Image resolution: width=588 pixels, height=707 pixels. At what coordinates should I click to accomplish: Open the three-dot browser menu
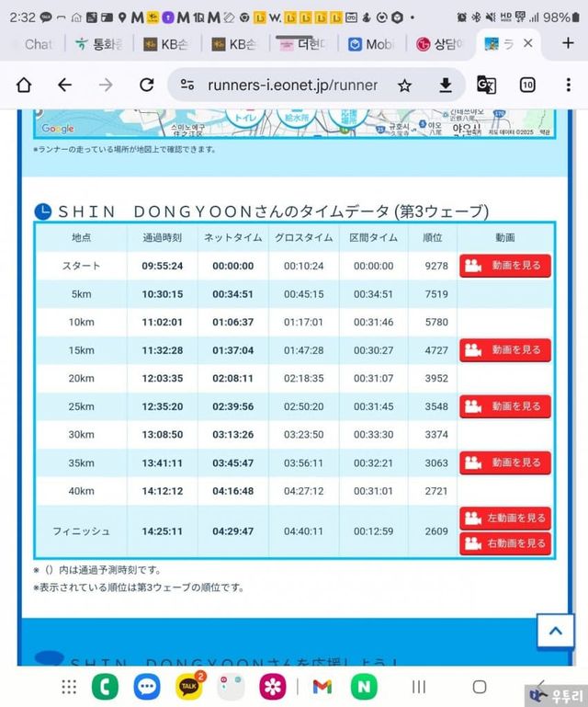568,85
